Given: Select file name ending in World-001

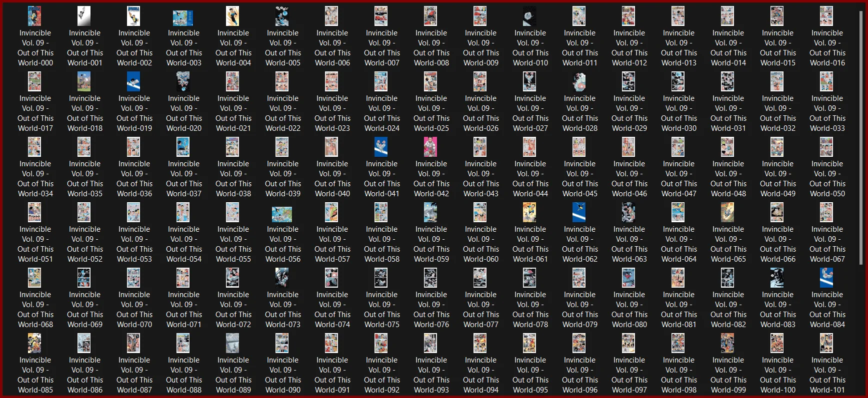Looking at the screenshot, I should coord(85,48).
